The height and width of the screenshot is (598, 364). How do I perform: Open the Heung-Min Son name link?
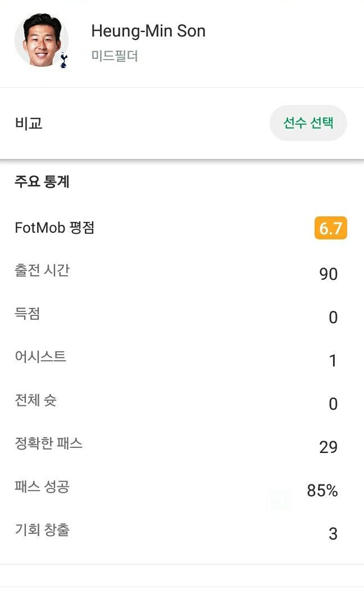click(148, 31)
